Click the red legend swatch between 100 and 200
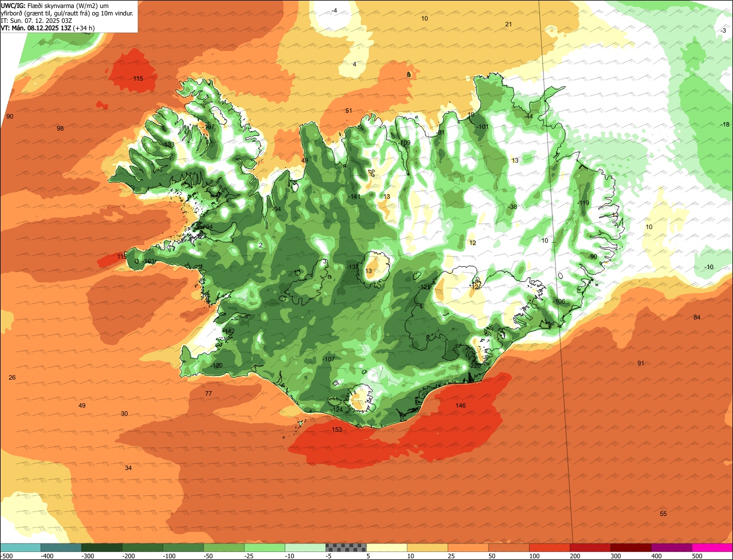 (x=549, y=547)
